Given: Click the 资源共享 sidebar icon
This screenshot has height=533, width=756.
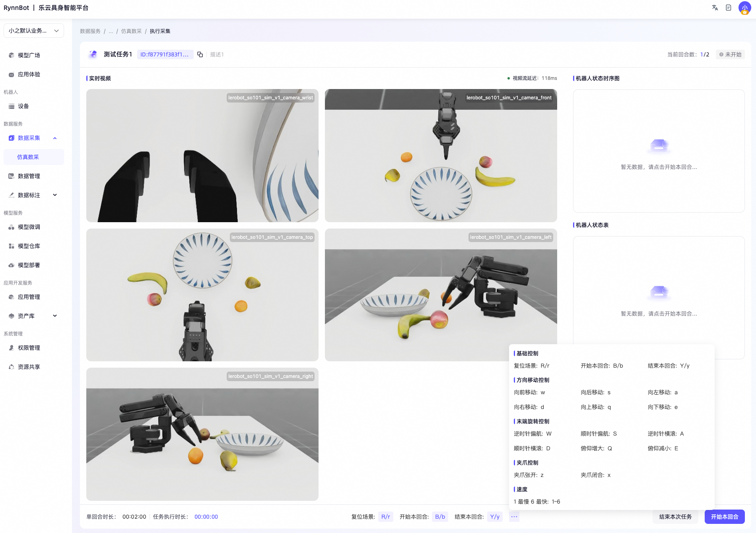Looking at the screenshot, I should click(12, 367).
